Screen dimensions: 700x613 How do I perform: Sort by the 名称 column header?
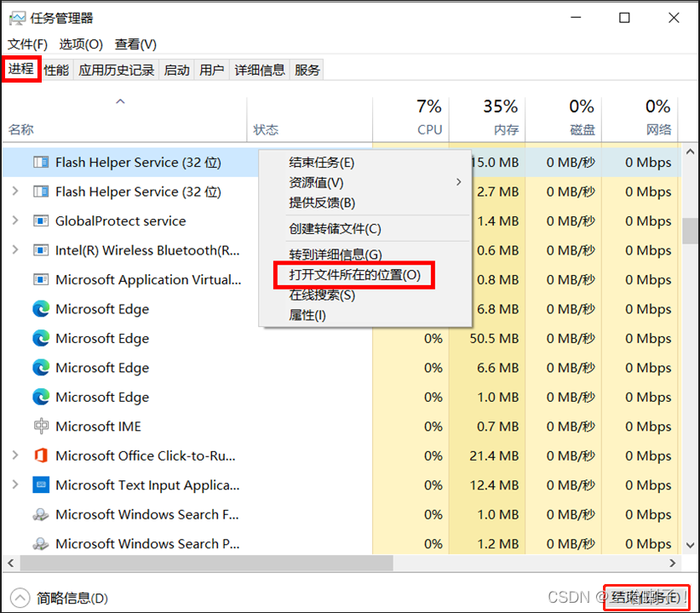(x=124, y=118)
